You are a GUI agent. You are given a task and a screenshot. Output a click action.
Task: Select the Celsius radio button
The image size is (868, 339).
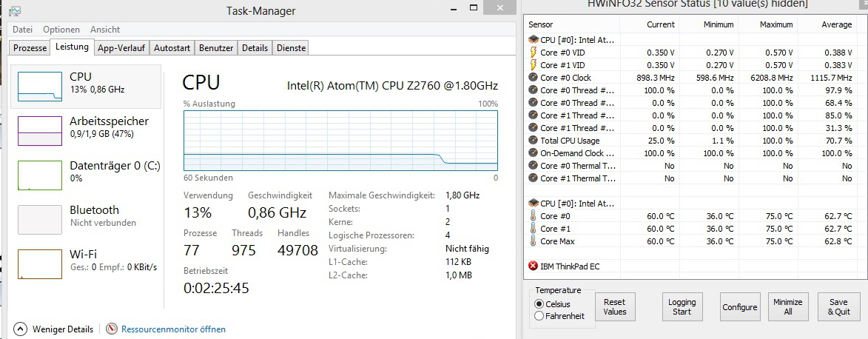[539, 304]
